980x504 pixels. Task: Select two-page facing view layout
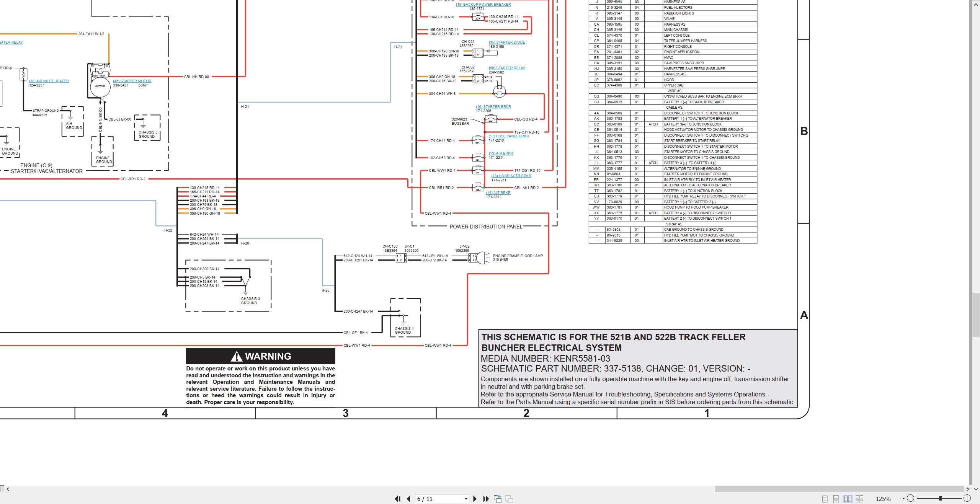(x=848, y=499)
